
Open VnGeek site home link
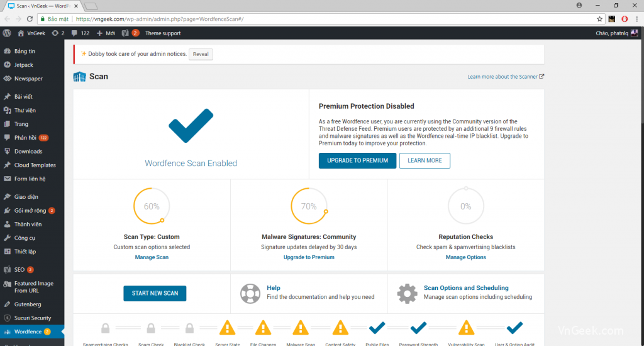click(x=31, y=33)
